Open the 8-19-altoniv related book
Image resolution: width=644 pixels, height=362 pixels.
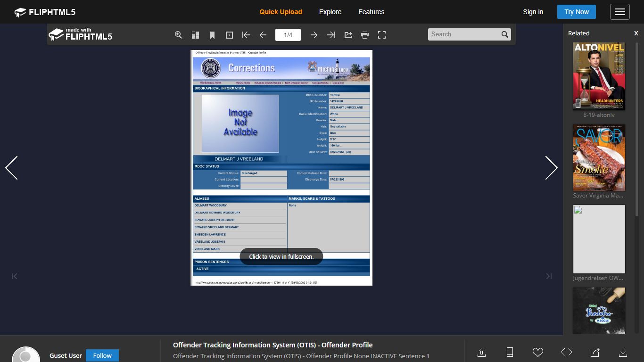click(599, 76)
